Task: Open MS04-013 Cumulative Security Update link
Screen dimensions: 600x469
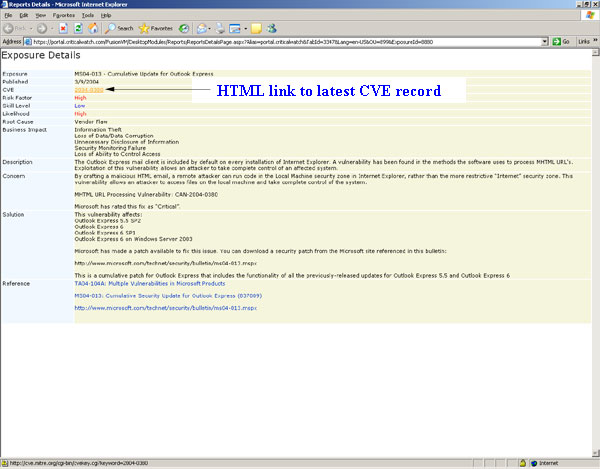Action: tap(146, 295)
